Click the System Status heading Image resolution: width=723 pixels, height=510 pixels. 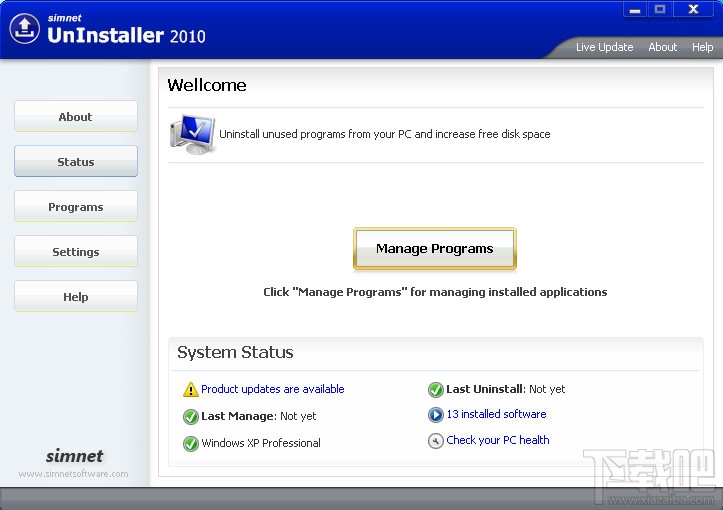pos(235,352)
